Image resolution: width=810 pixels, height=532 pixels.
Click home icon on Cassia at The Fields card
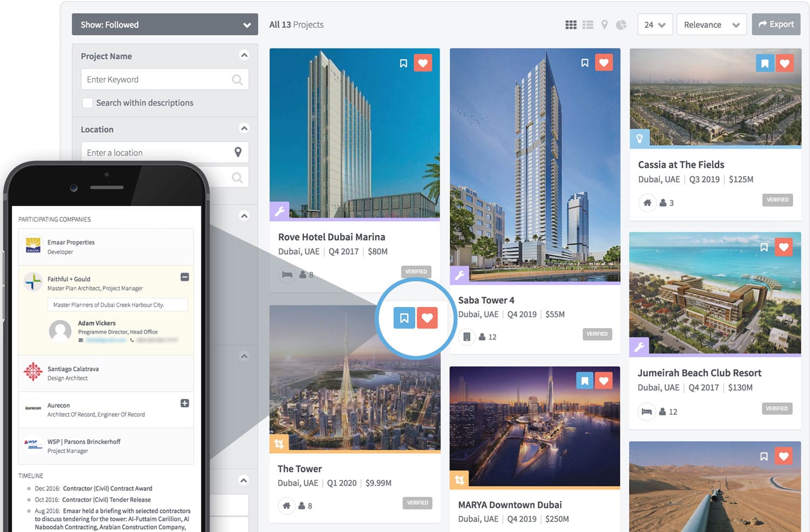(x=647, y=203)
